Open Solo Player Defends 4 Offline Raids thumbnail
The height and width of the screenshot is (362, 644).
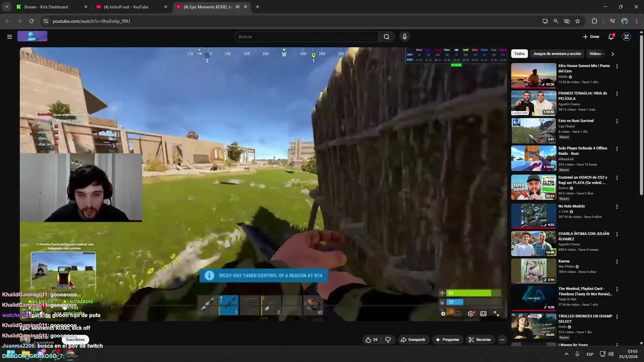tap(534, 158)
